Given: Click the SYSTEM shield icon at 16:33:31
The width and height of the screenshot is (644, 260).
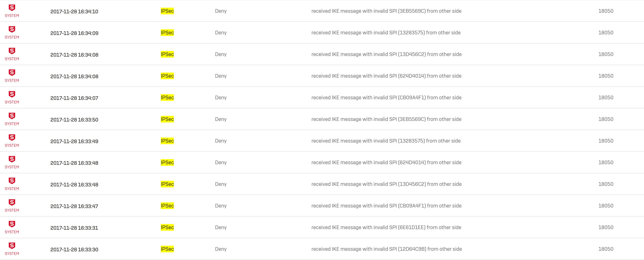Looking at the screenshot, I should click(x=12, y=224).
